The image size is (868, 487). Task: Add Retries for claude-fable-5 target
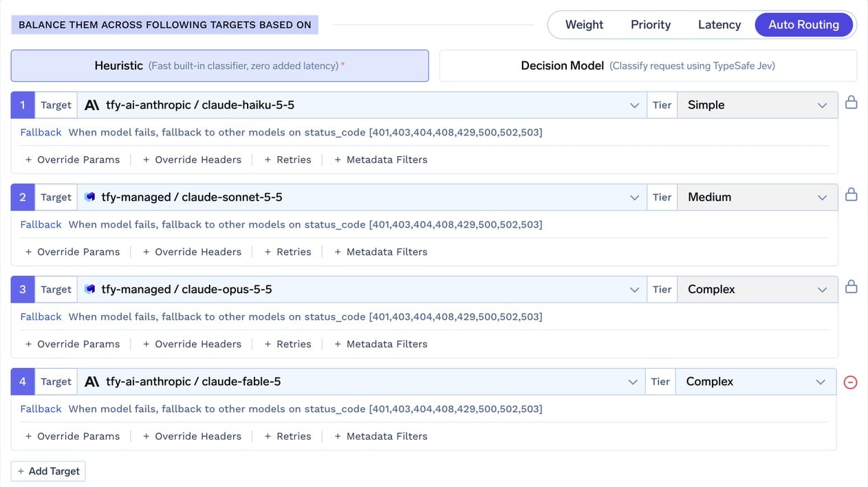287,436
